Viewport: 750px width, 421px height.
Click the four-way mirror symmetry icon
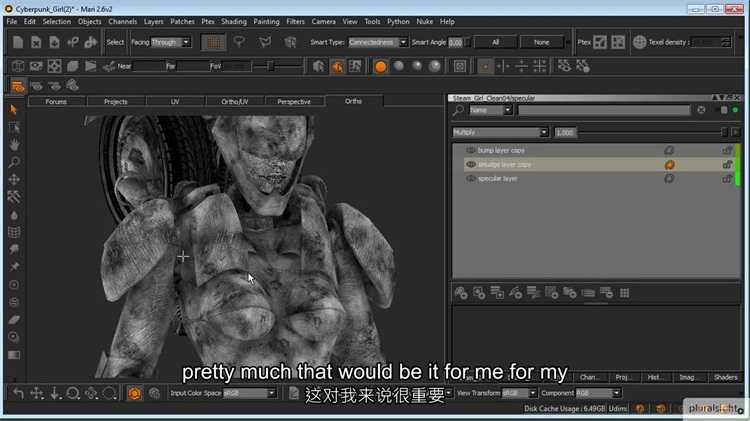[x=540, y=66]
